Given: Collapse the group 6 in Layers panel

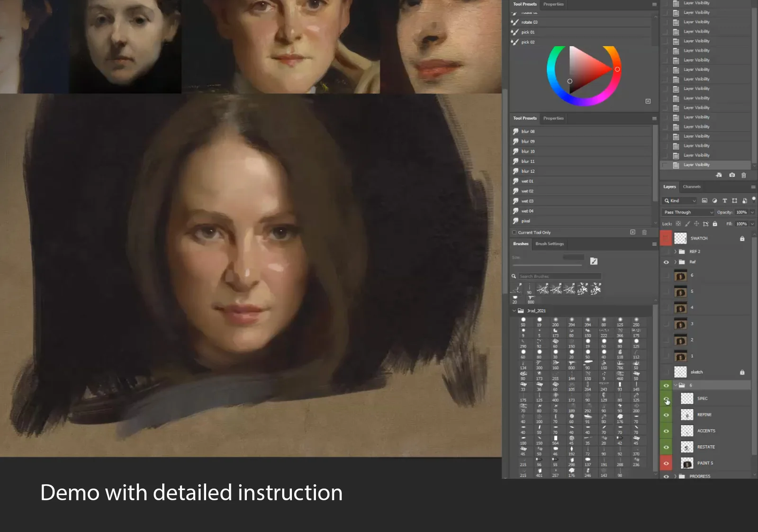Looking at the screenshot, I should [675, 385].
